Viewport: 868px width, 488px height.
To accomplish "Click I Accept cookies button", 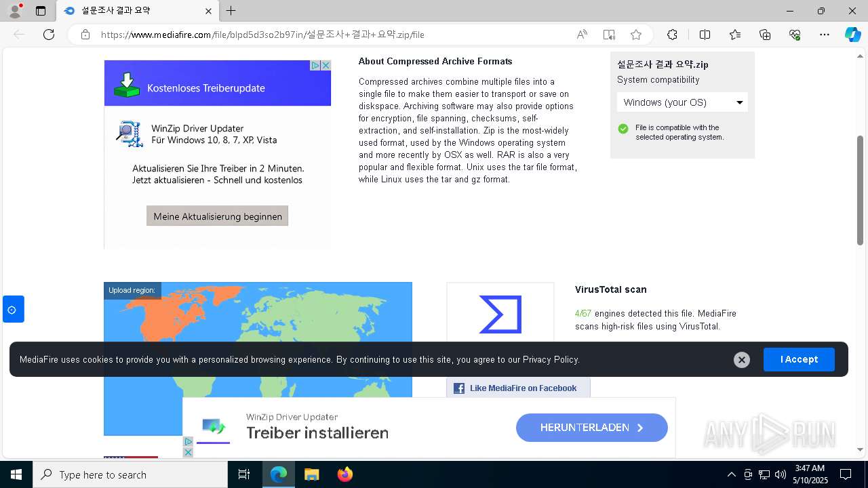I will pyautogui.click(x=799, y=359).
